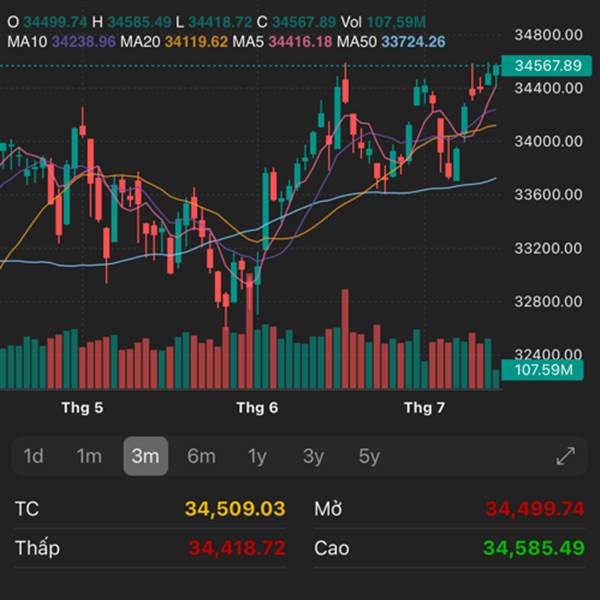The height and width of the screenshot is (600, 600).
Task: Click the Thg 5 date axis label
Action: [x=82, y=408]
